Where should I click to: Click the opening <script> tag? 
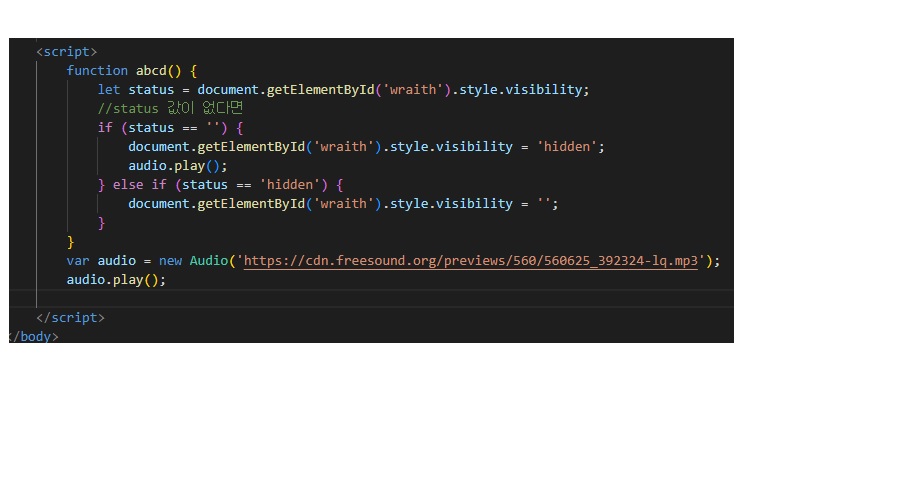[x=67, y=52]
